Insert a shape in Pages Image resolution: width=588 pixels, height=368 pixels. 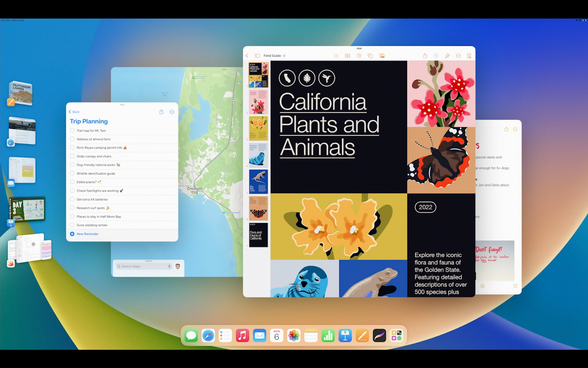[x=370, y=56]
